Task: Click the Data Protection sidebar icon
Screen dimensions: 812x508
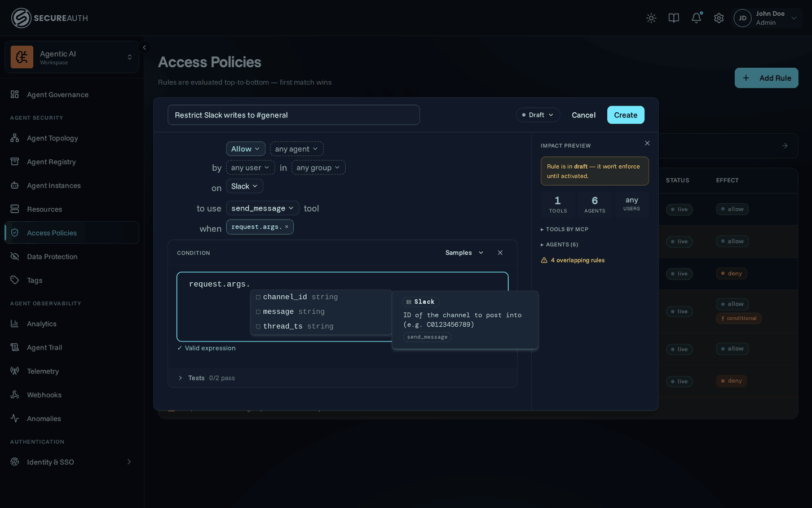Action: pyautogui.click(x=15, y=256)
